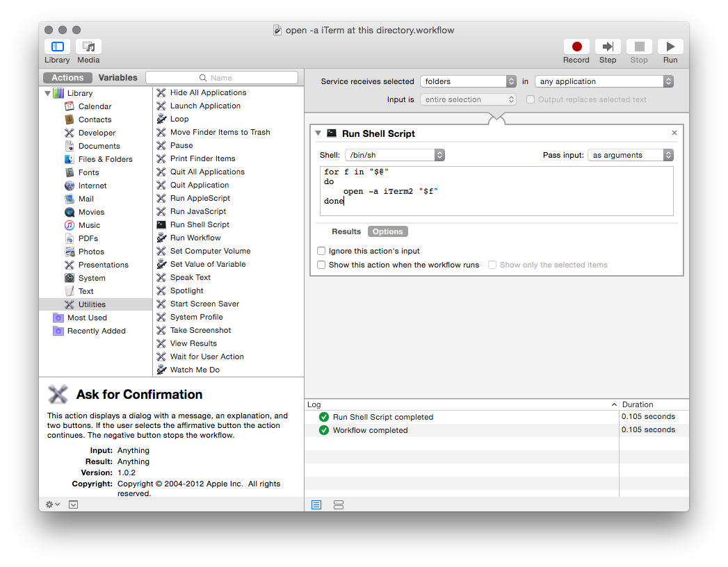Image resolution: width=728 pixels, height=567 pixels.
Task: Select the Set Computer Volume action
Action: click(210, 251)
